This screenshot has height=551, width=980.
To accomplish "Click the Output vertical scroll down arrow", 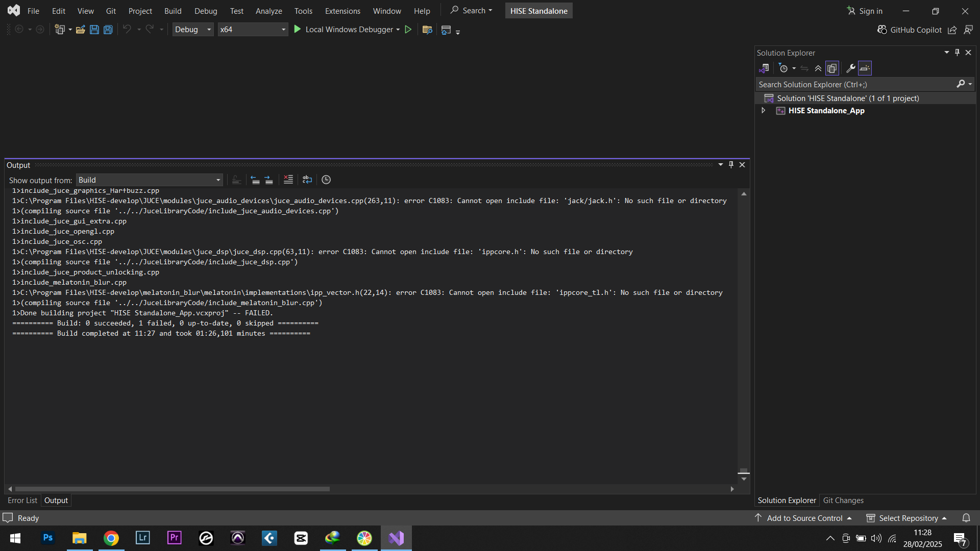I will point(744,479).
